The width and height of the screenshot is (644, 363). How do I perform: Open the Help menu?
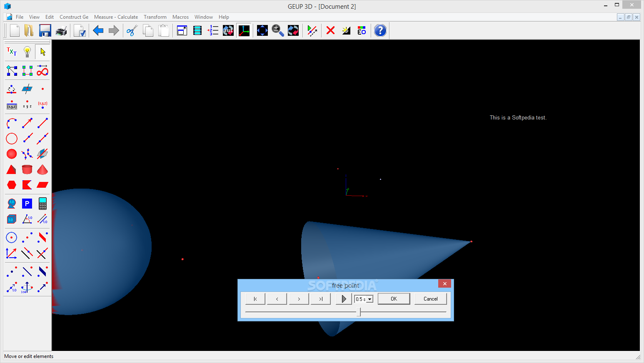click(224, 17)
